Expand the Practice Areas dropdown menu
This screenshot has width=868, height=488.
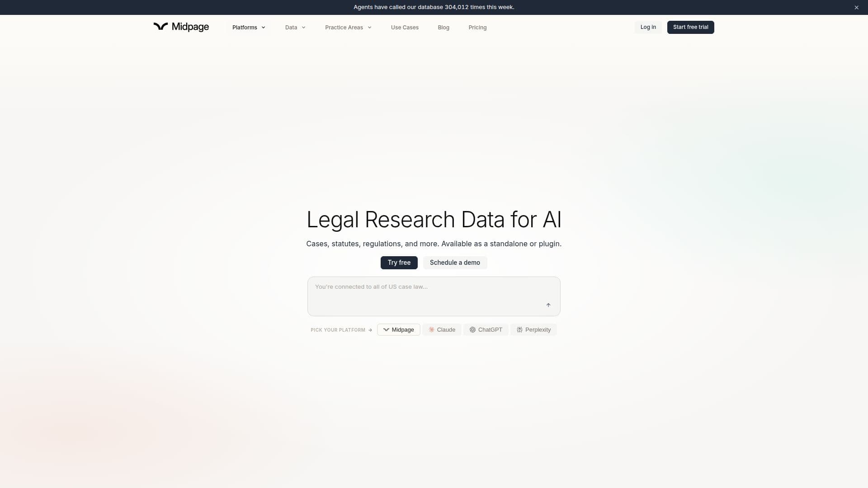point(348,28)
